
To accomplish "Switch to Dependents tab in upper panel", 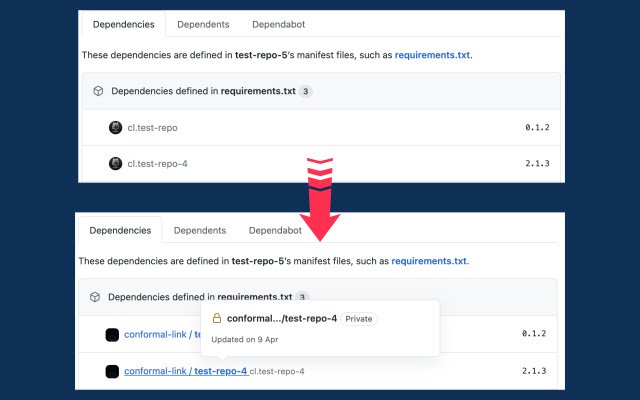I will point(203,24).
